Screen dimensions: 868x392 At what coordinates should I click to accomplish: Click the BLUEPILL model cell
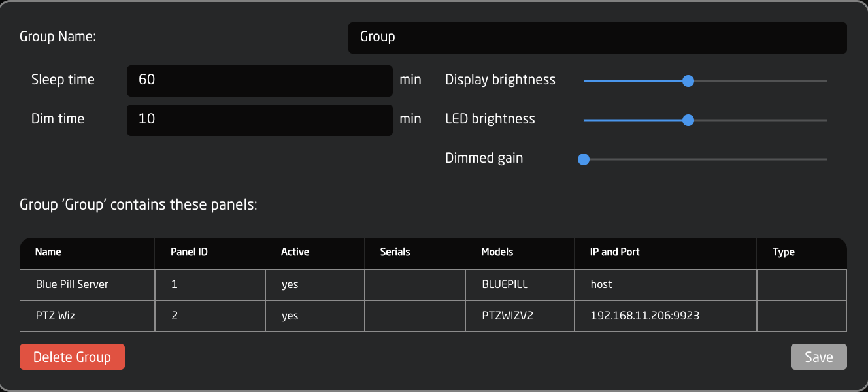coord(505,285)
